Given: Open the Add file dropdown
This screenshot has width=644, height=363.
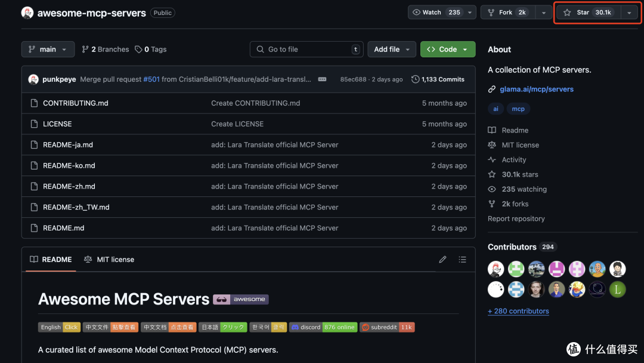Looking at the screenshot, I should (392, 50).
